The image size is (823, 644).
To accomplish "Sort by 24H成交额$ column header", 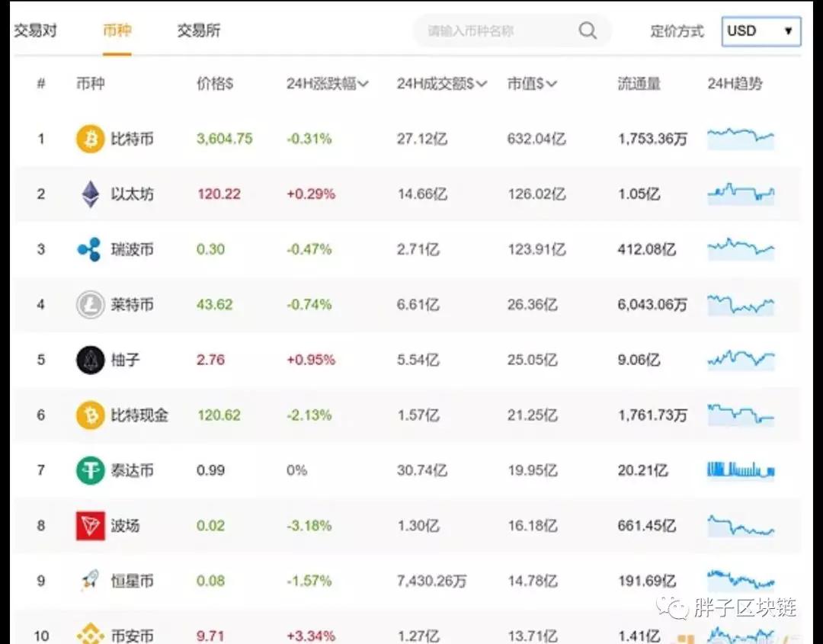I will coord(441,83).
